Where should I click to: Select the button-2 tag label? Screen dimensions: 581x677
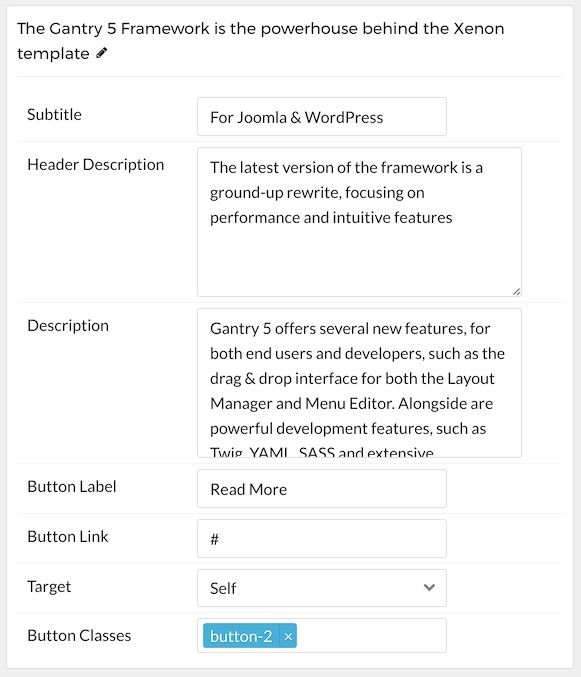click(x=241, y=636)
